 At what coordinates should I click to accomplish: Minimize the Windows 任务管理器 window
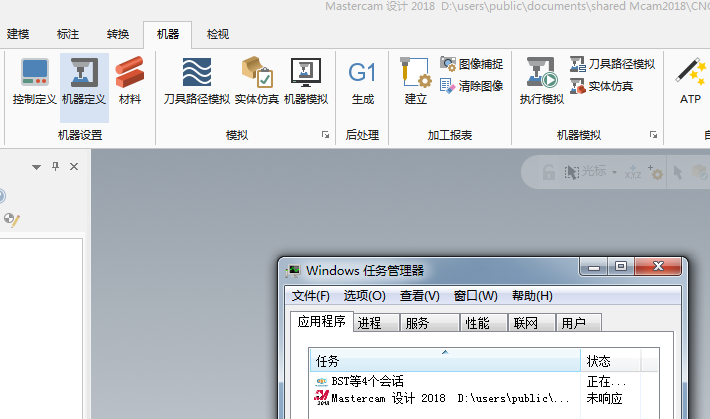(594, 267)
